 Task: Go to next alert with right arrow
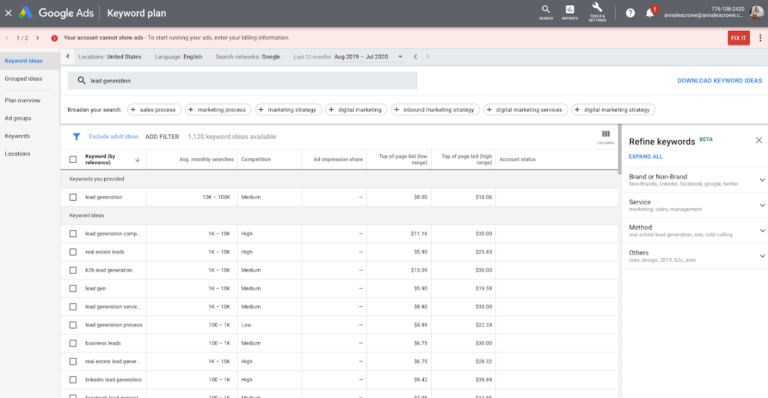click(x=37, y=38)
